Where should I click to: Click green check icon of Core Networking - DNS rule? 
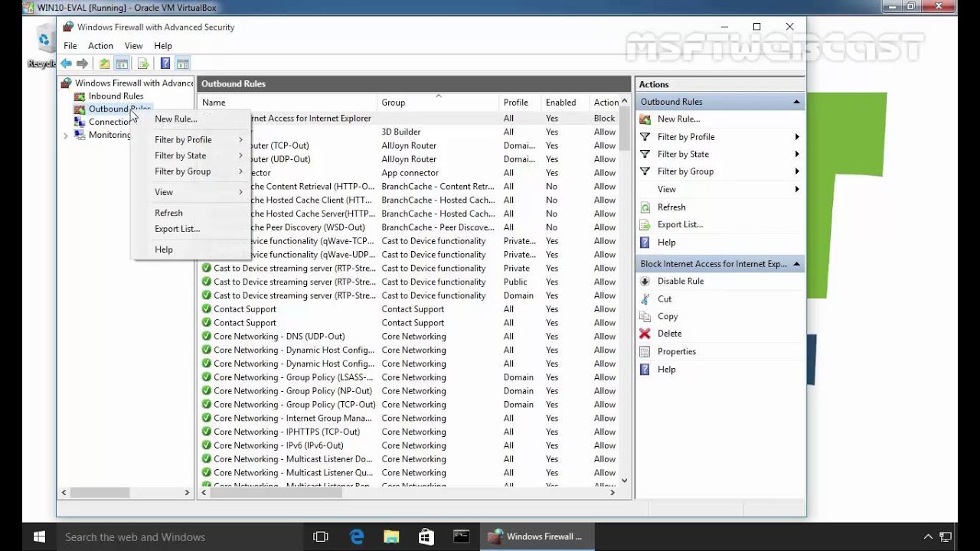point(207,337)
